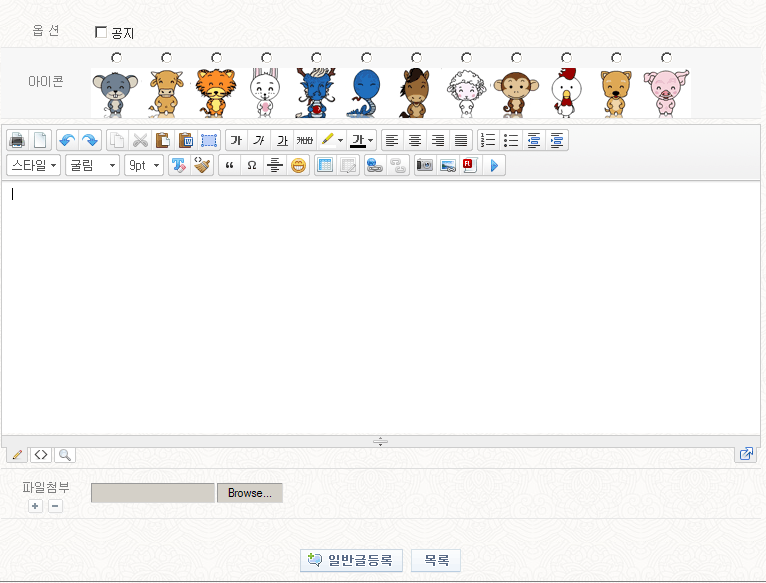This screenshot has width=766, height=583.
Task: Insert special character omega icon
Action: [252, 165]
